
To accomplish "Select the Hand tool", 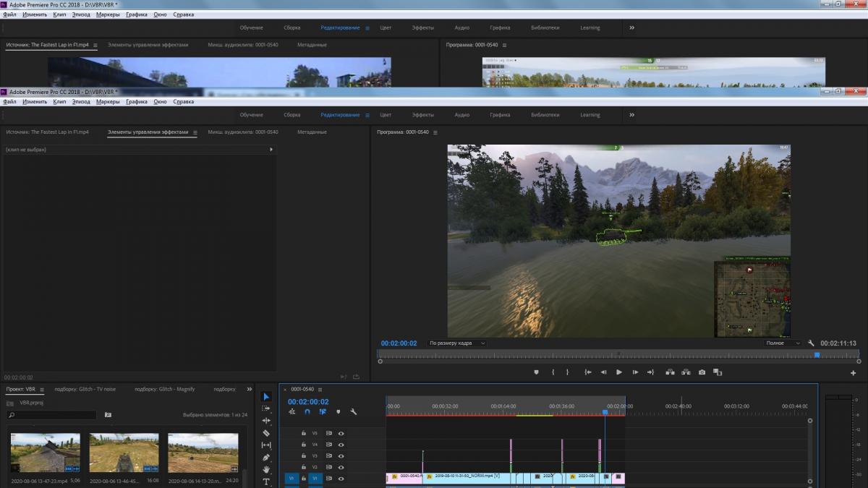I will [x=266, y=469].
